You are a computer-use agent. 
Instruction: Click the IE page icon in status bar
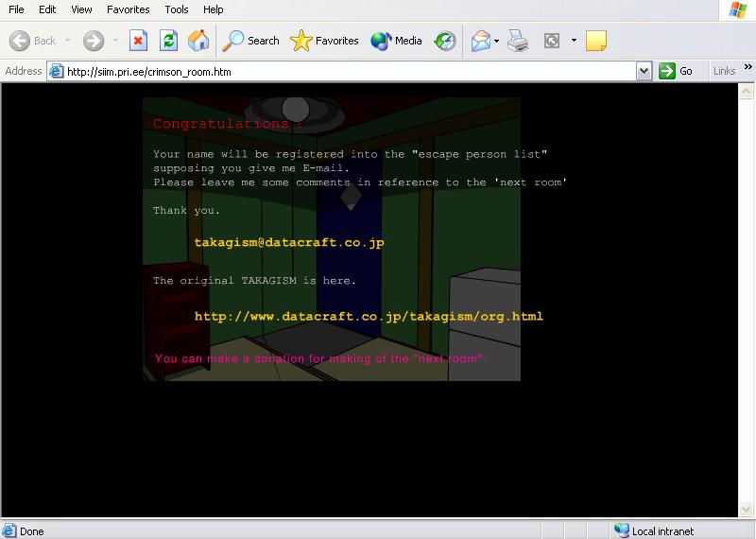[x=9, y=530]
